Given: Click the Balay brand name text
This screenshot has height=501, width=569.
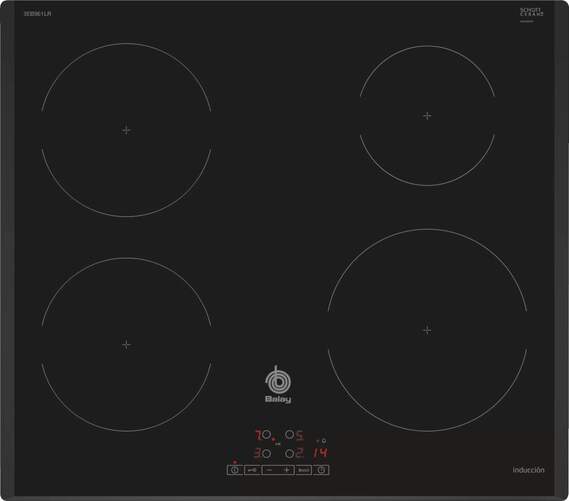Looking at the screenshot, I should coord(278,399).
